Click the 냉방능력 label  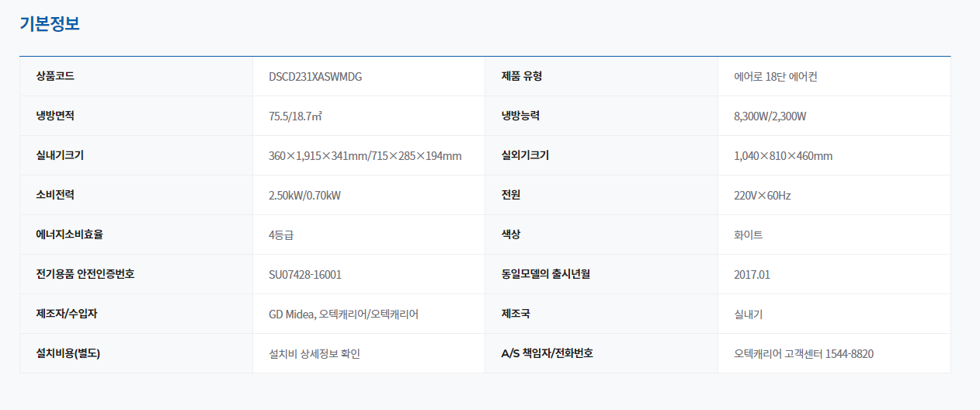click(520, 116)
